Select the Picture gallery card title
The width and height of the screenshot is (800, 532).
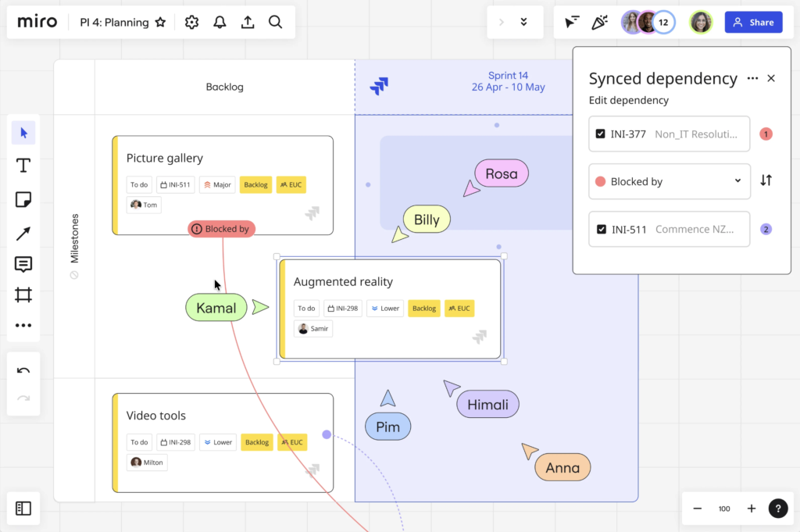164,158
